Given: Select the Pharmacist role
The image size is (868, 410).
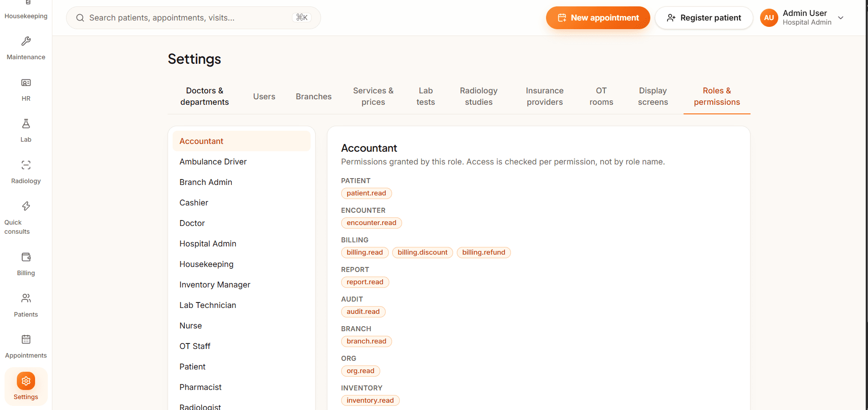Looking at the screenshot, I should 241,387.
